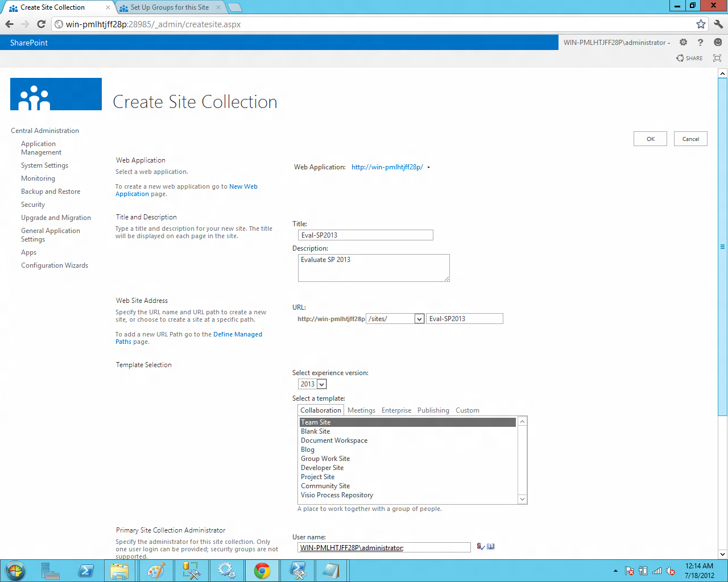Open the /sites/ managed path dropdown
The height and width of the screenshot is (582, 728).
[419, 318]
